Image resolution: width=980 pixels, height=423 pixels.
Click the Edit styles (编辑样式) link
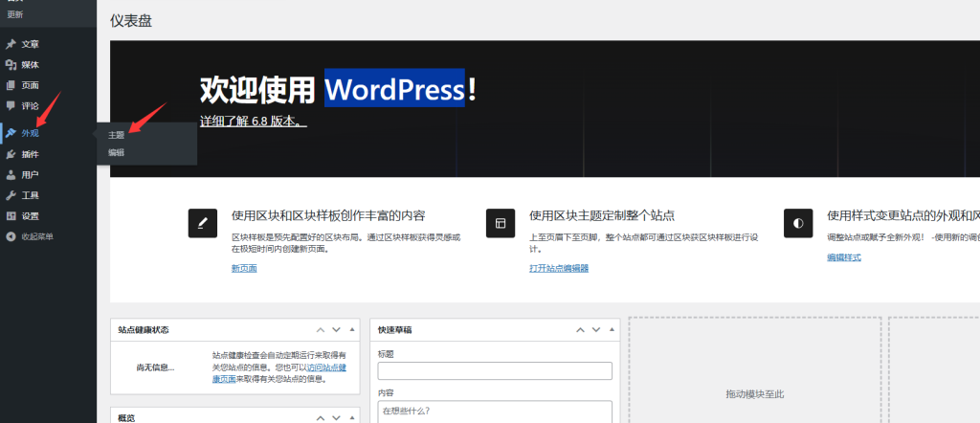point(844,256)
